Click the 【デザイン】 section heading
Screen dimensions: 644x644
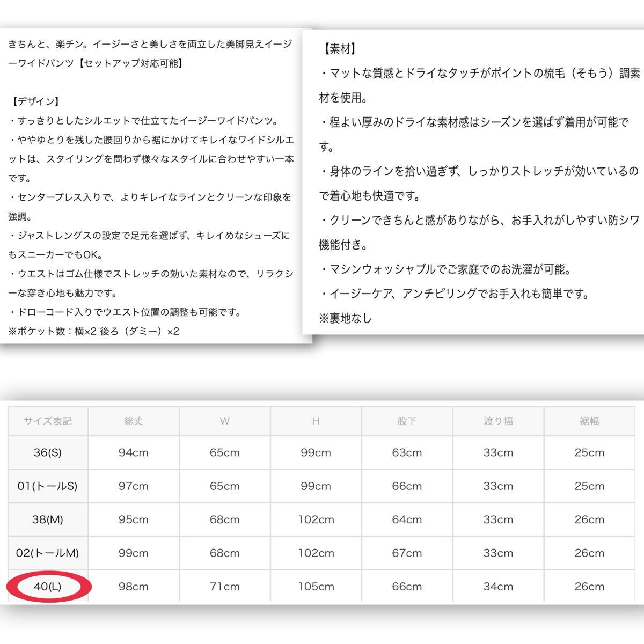click(35, 101)
